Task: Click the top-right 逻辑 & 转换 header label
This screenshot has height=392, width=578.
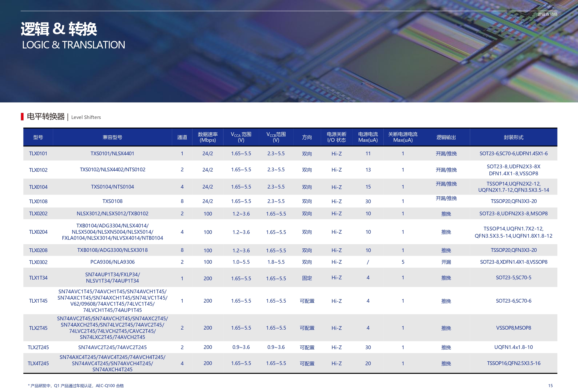Action: tap(547, 14)
